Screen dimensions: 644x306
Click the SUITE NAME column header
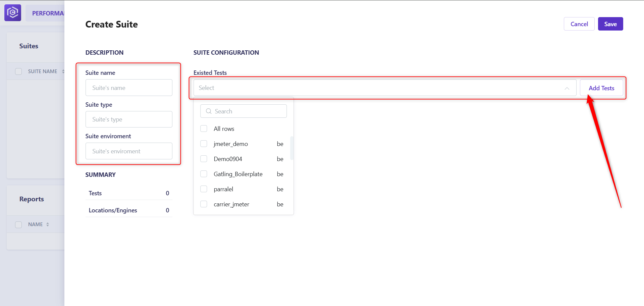point(43,71)
